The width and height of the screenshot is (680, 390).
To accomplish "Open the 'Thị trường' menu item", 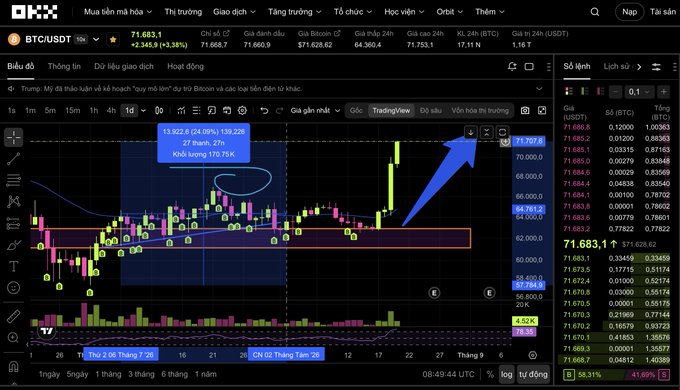I will point(183,12).
